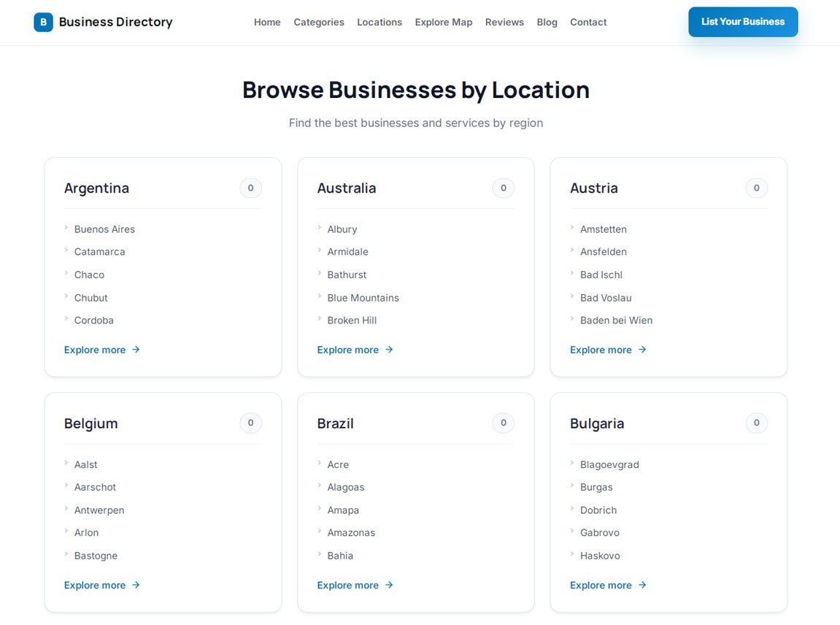Open the Amstetten location
Image resolution: width=840 pixels, height=625 pixels.
(604, 229)
